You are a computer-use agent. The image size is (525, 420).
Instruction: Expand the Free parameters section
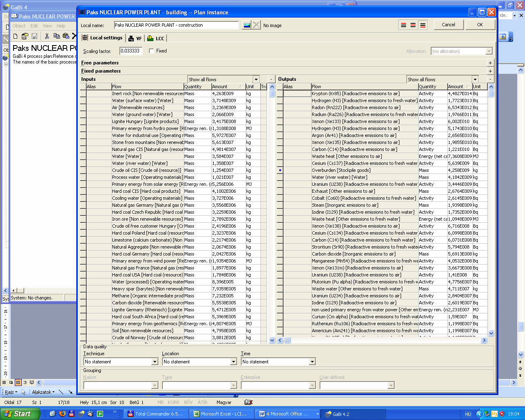coord(490,63)
